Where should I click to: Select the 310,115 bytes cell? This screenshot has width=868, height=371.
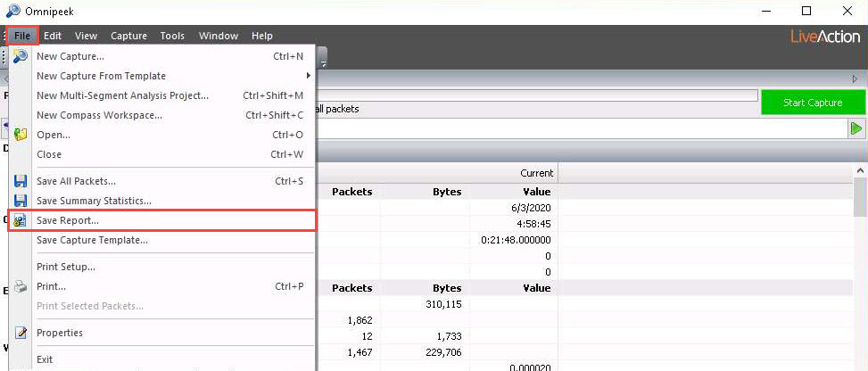442,304
